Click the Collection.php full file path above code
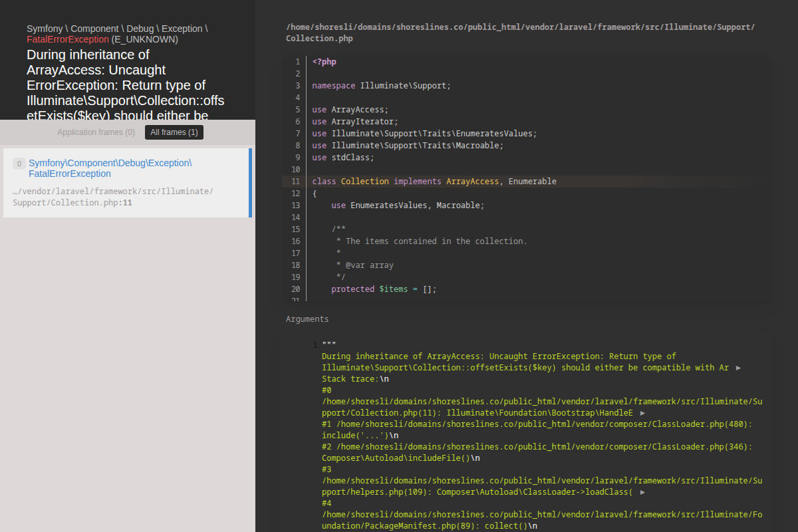Image resolution: width=798 pixels, height=532 pixels. 520,33
